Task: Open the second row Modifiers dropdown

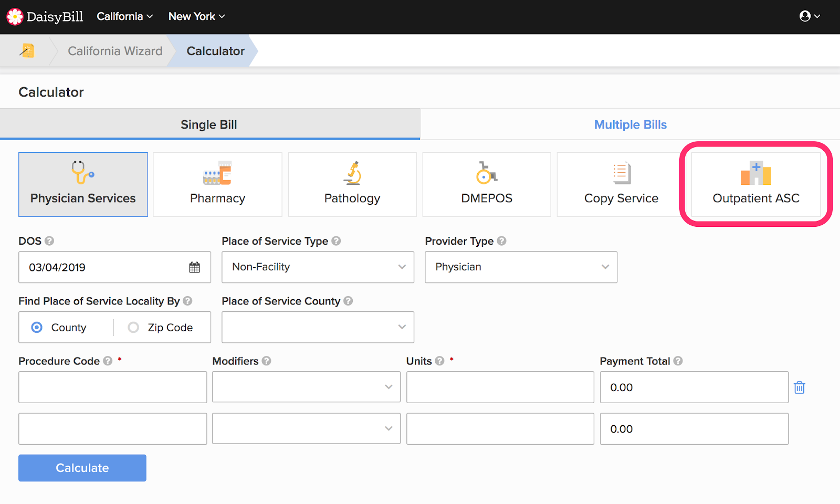Action: pos(306,429)
